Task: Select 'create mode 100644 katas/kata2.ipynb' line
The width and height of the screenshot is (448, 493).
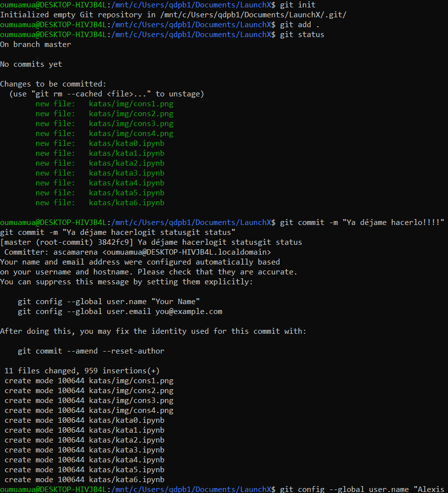Action: tap(84, 440)
